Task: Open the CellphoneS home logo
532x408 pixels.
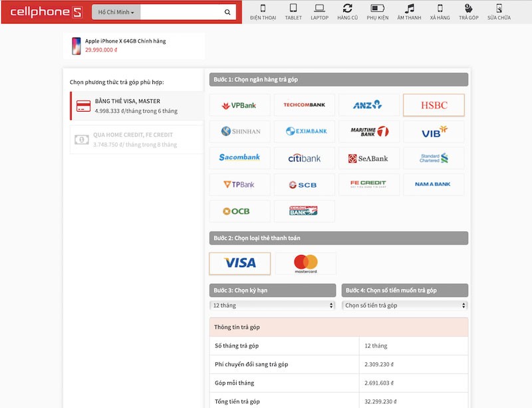Action: [x=46, y=12]
